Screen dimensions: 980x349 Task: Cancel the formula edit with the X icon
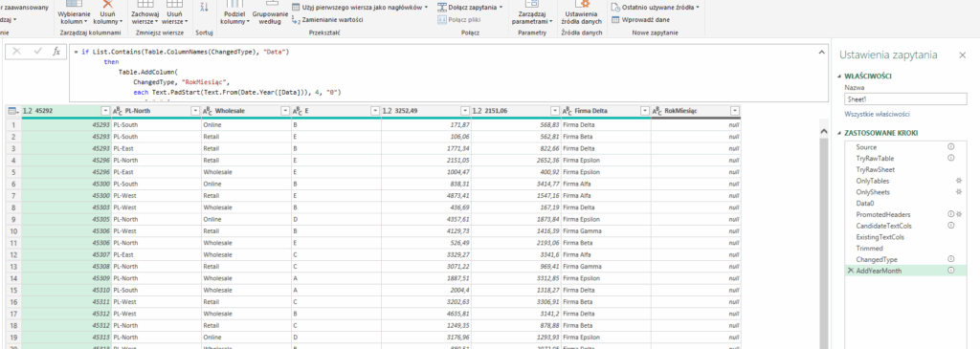point(16,52)
